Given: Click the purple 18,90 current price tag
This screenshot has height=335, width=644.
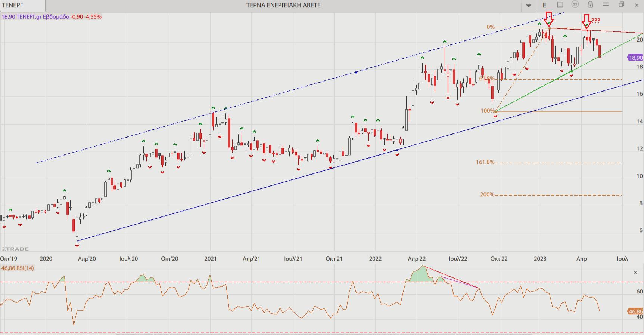Looking at the screenshot, I should point(635,58).
